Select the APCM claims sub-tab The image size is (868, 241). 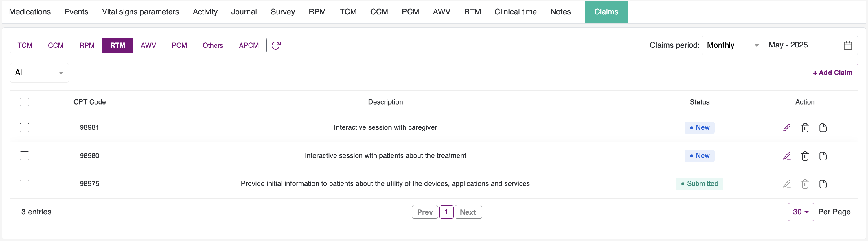coord(249,45)
